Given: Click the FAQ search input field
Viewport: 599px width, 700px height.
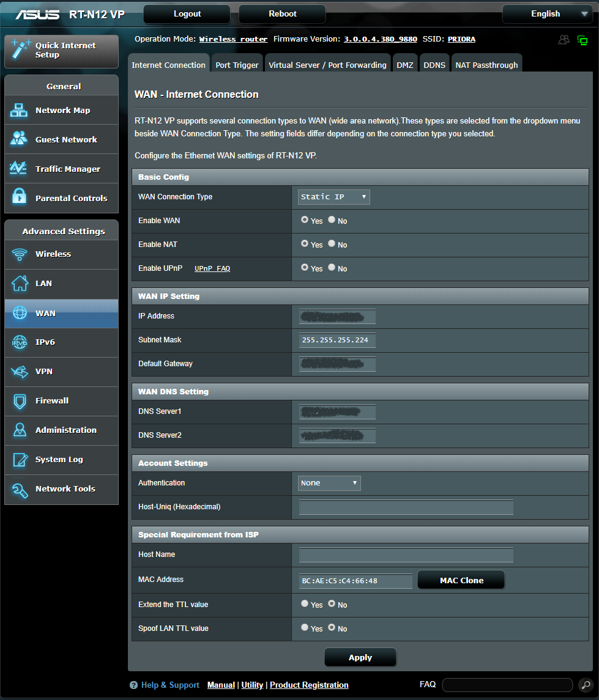Looking at the screenshot, I should coord(507,685).
